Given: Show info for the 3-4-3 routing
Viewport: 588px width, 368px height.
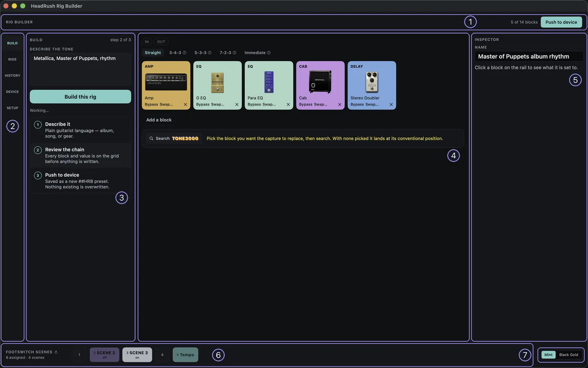Looking at the screenshot, I should 184,53.
